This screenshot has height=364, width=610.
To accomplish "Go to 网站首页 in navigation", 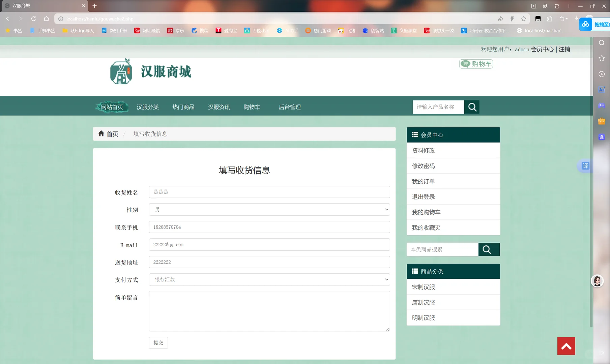I will 112,107.
